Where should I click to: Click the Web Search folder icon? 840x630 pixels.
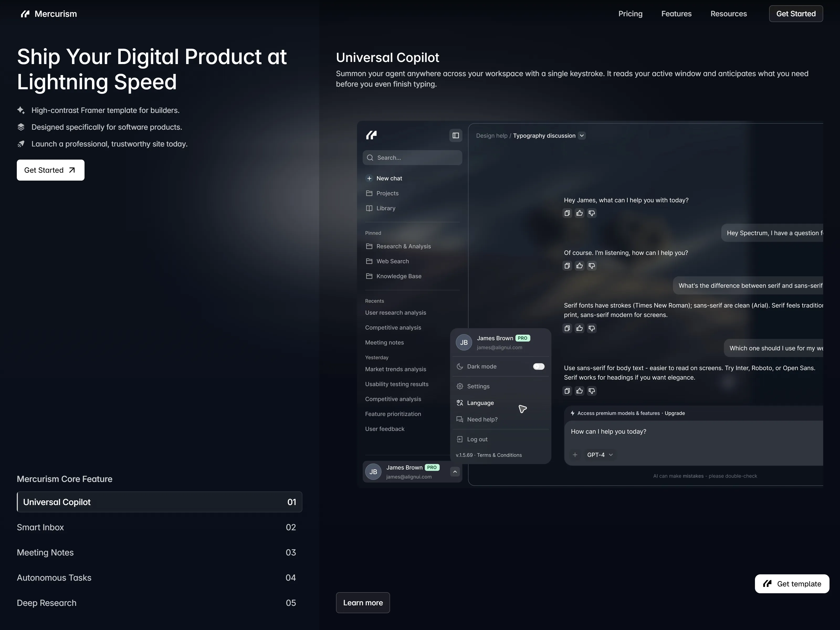pos(369,261)
